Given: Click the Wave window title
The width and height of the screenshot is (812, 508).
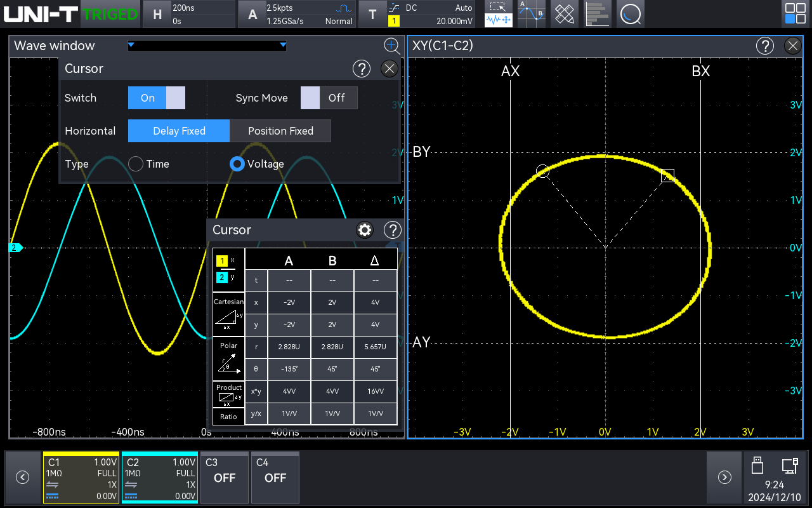Looking at the screenshot, I should coord(54,46).
